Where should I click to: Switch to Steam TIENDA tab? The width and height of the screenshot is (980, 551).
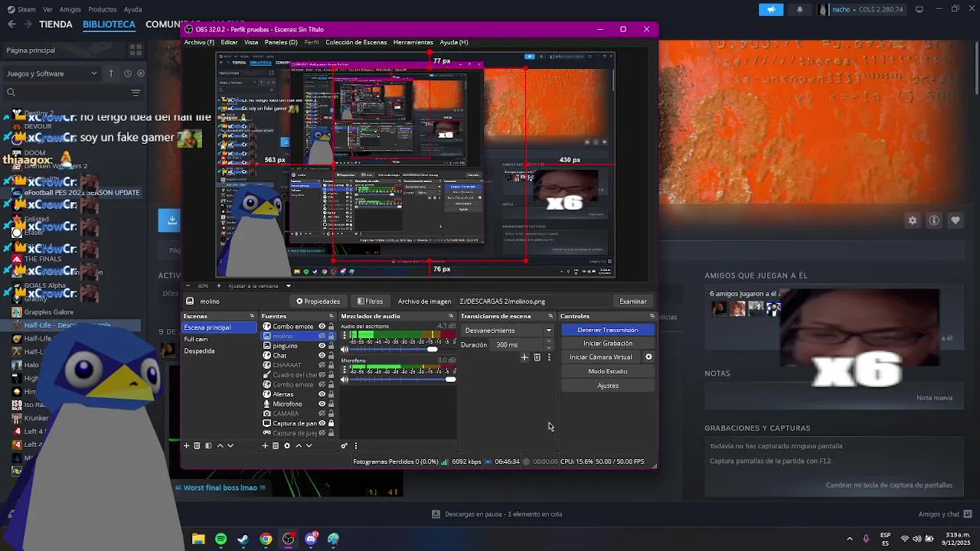coord(56,24)
